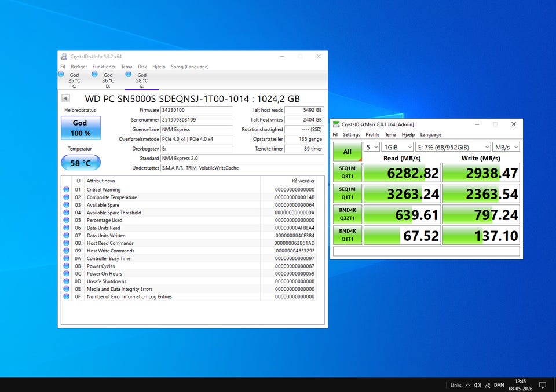
Task: Open the unit dropdown showing MB/s
Action: tap(506, 147)
